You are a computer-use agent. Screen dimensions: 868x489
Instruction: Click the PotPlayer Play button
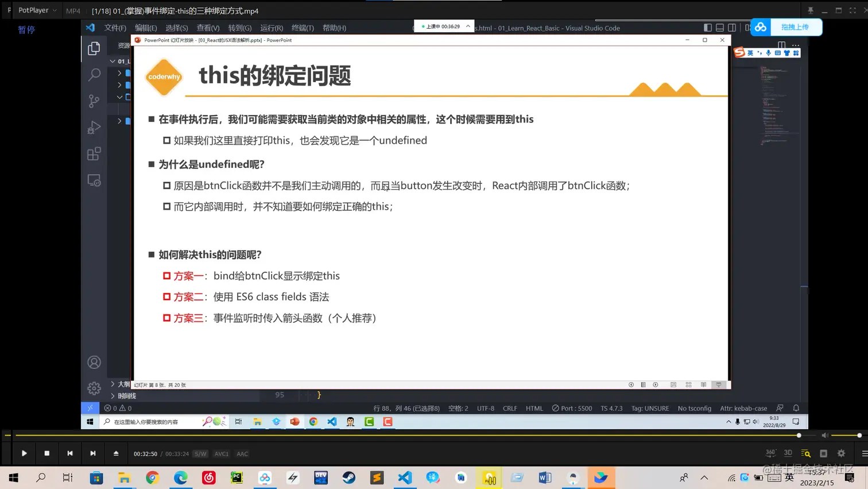tap(24, 453)
